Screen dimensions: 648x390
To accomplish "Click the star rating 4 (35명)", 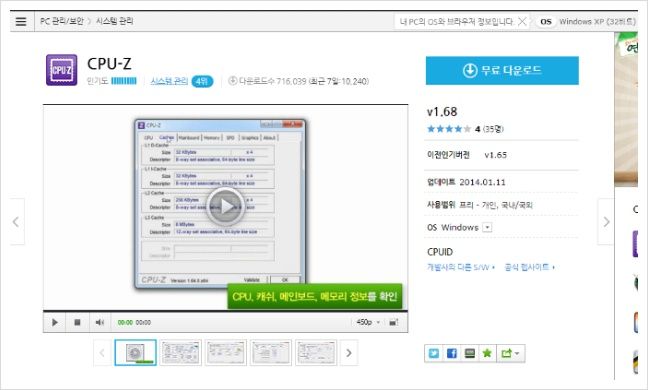I will point(465,129).
